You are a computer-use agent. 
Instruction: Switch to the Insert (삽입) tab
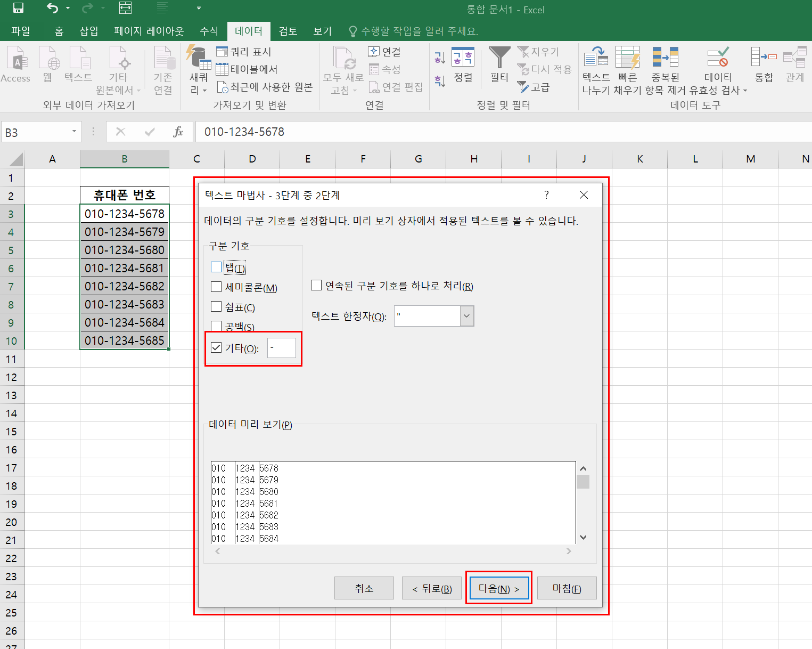89,31
